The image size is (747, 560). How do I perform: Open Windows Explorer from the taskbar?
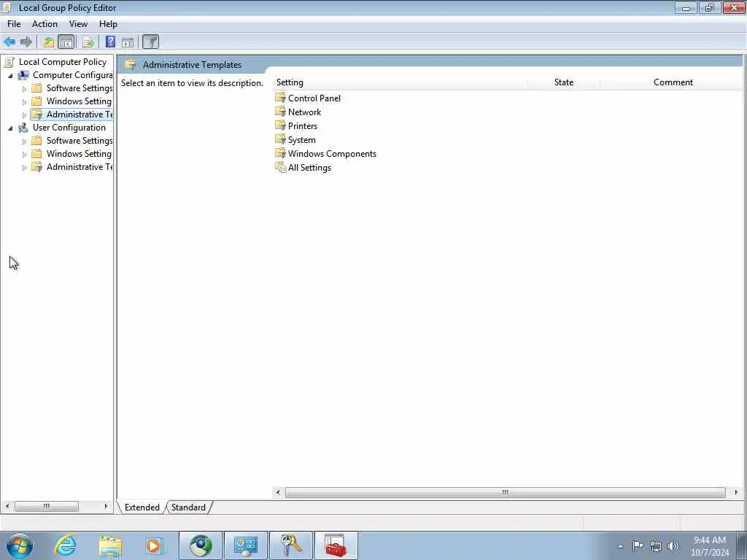click(111, 546)
